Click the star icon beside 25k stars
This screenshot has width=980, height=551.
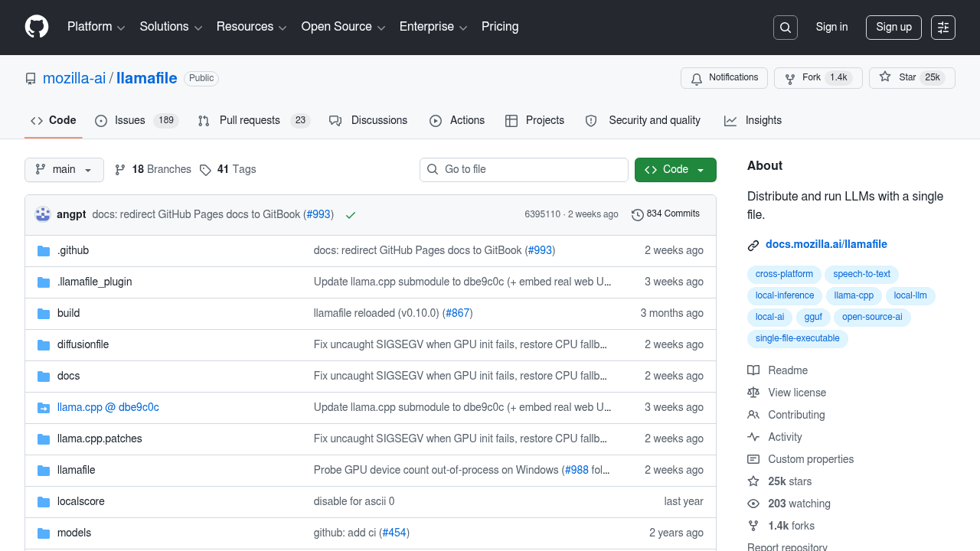point(753,481)
